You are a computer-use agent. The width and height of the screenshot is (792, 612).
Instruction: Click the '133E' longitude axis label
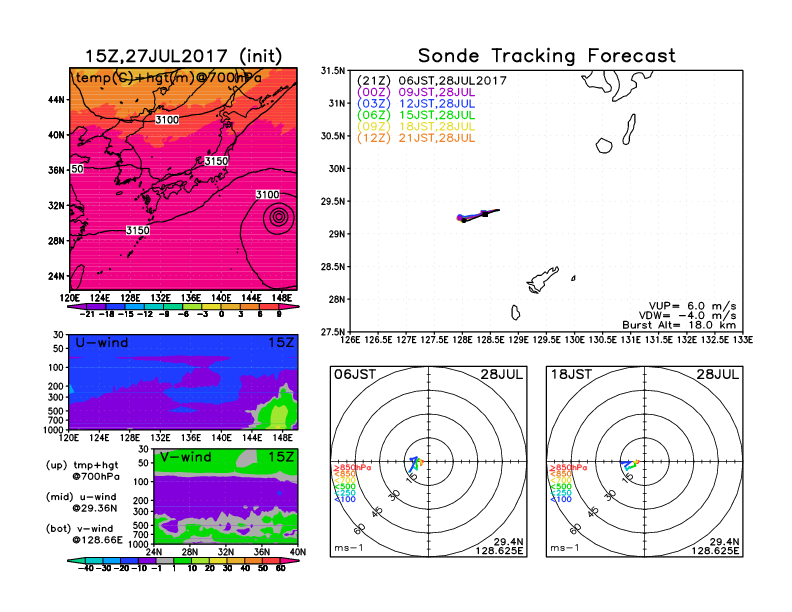[742, 340]
